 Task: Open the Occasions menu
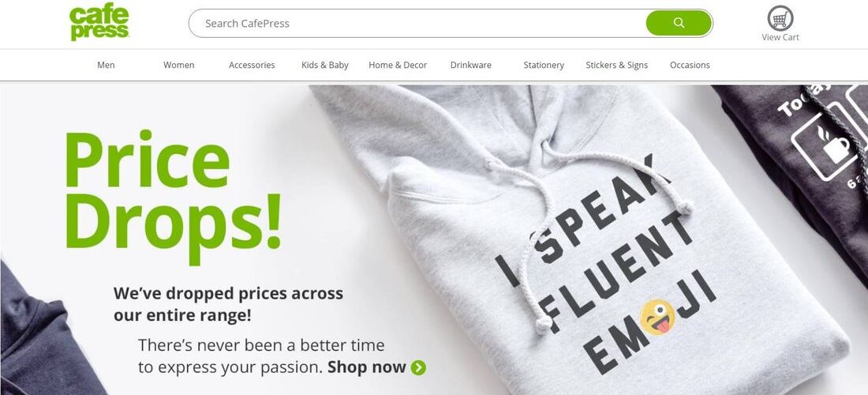click(690, 65)
